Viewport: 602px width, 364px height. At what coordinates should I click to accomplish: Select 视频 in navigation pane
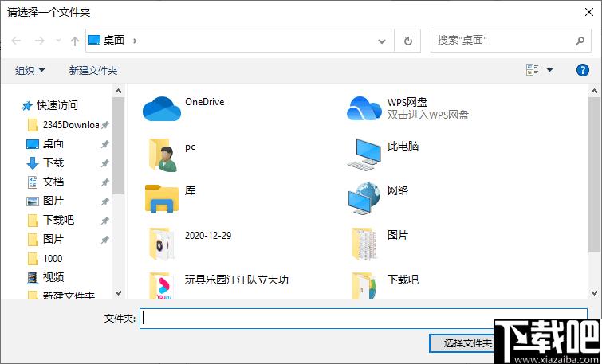[x=45, y=277]
